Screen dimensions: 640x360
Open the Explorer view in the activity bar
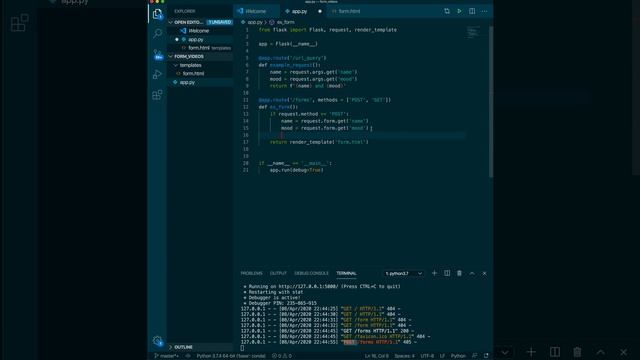click(158, 14)
